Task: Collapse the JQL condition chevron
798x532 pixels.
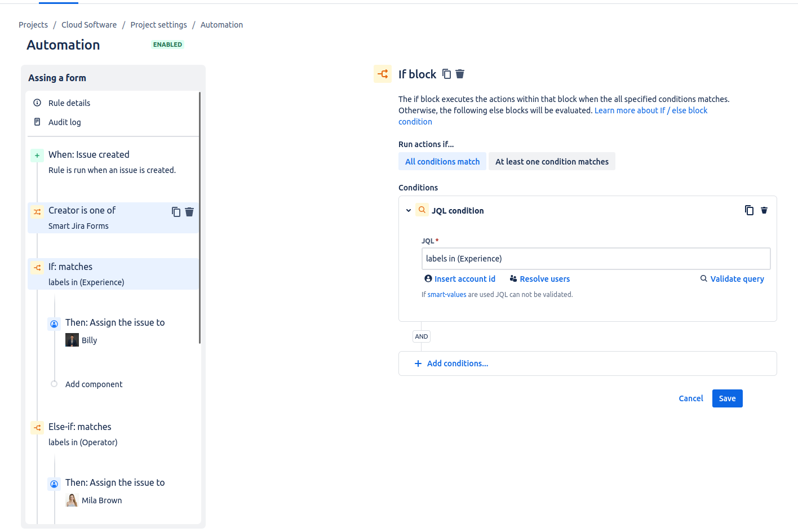Action: coord(409,211)
